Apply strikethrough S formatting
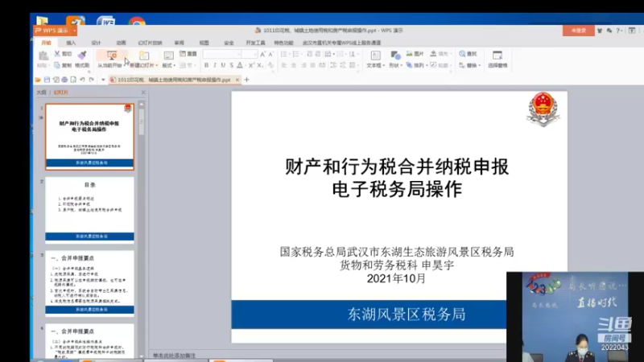Screen dimensions: 644x362 pyautogui.click(x=231, y=65)
